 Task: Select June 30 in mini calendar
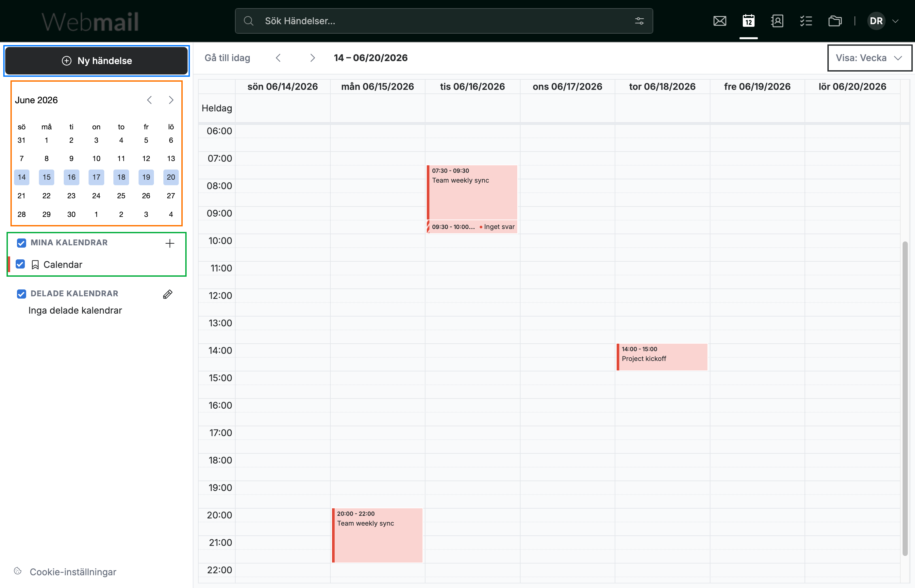(72, 215)
